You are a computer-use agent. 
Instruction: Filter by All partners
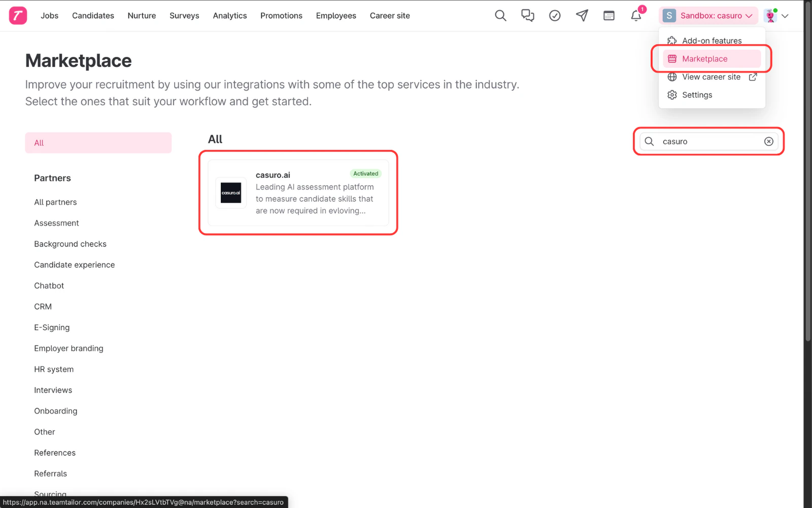point(55,202)
